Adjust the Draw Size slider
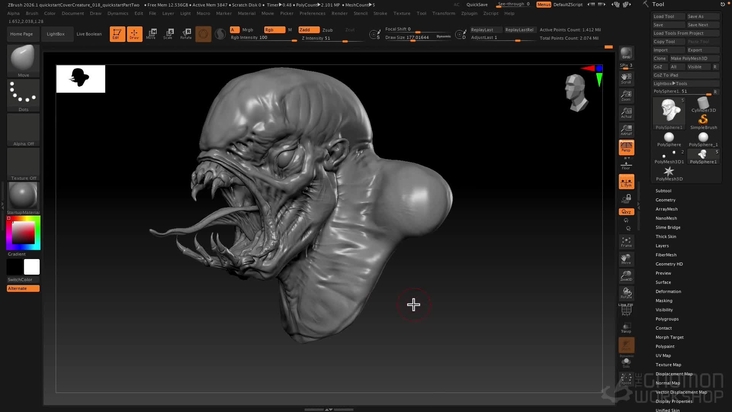The width and height of the screenshot is (732, 412). coord(417,37)
